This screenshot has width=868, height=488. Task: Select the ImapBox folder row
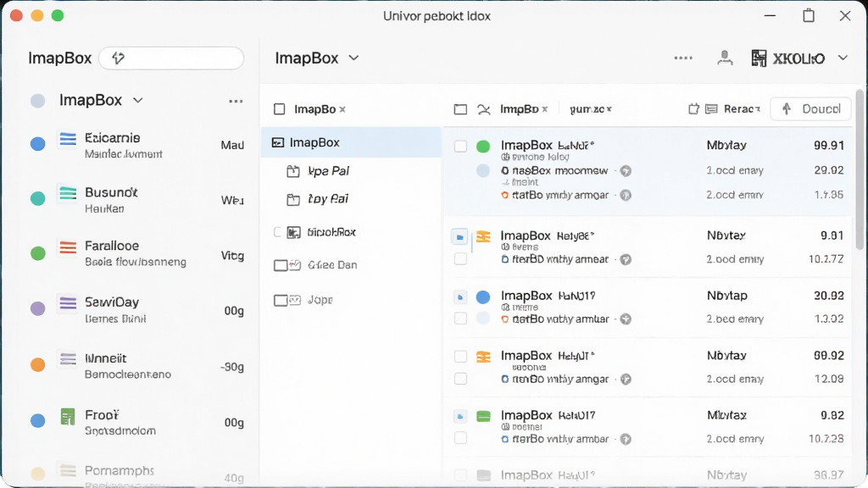point(351,142)
